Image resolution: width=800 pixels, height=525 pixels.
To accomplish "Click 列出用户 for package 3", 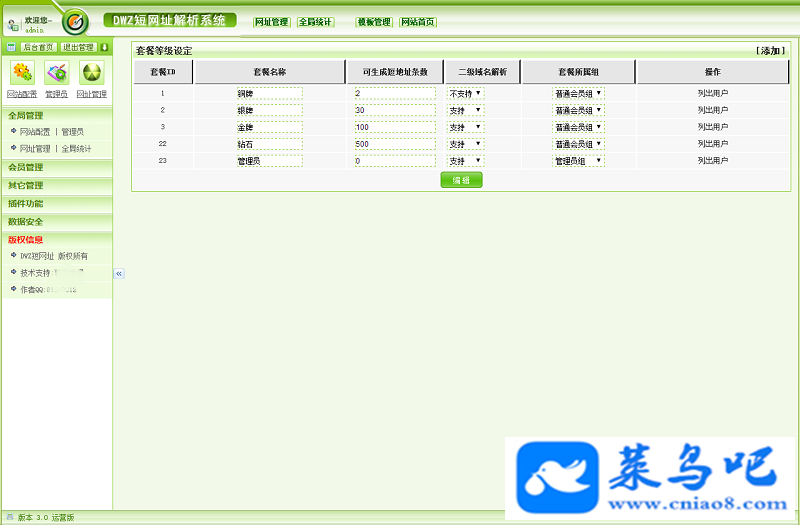I will (x=713, y=127).
